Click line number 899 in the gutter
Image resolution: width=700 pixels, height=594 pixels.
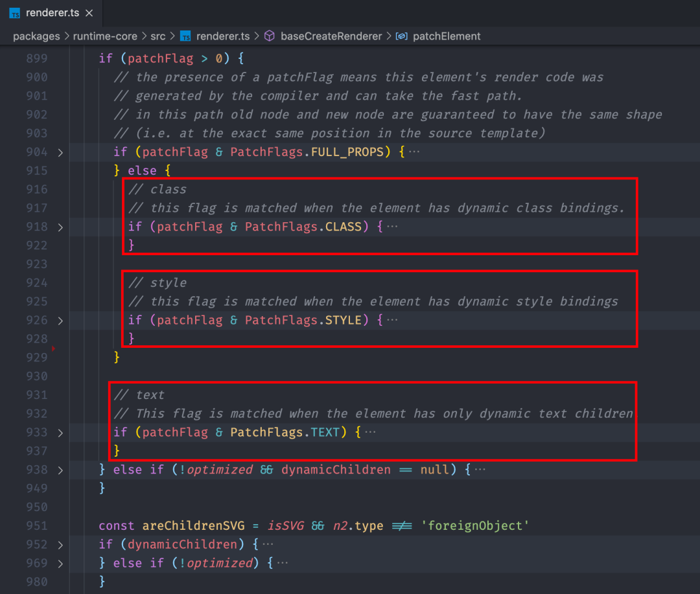pos(36,58)
